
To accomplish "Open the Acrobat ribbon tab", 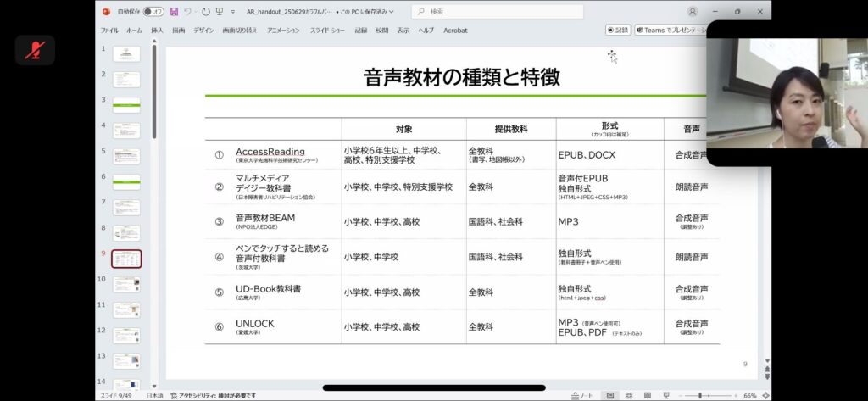I will pyautogui.click(x=455, y=31).
